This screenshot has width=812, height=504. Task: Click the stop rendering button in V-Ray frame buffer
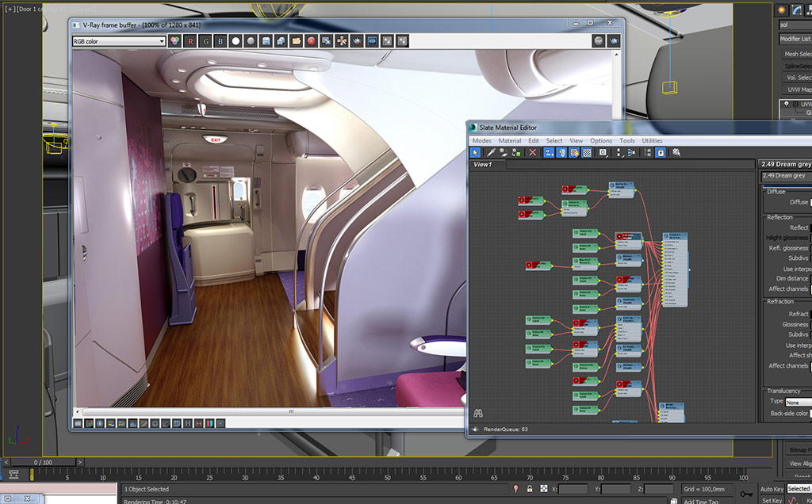(x=599, y=41)
